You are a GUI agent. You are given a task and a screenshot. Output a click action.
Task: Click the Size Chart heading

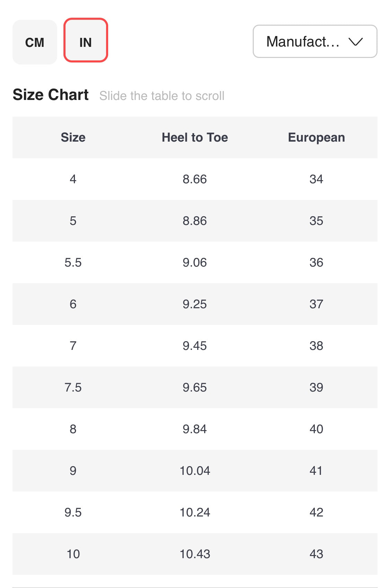51,95
